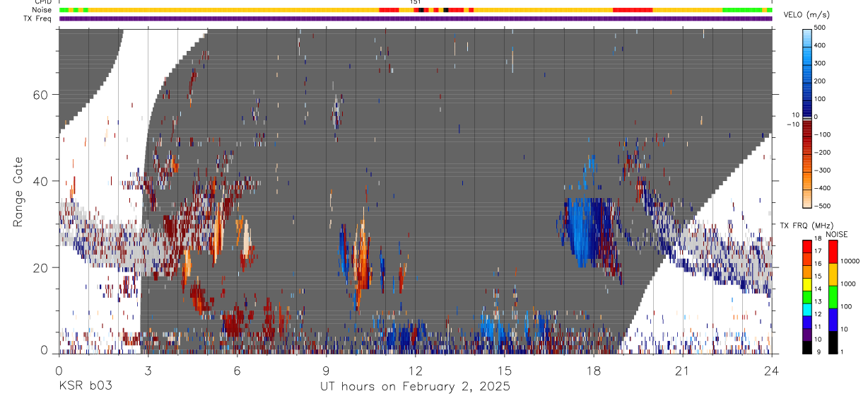This screenshot has width=868, height=401.
Task: Click the "KSR b03" radar label
Action: coord(84,386)
